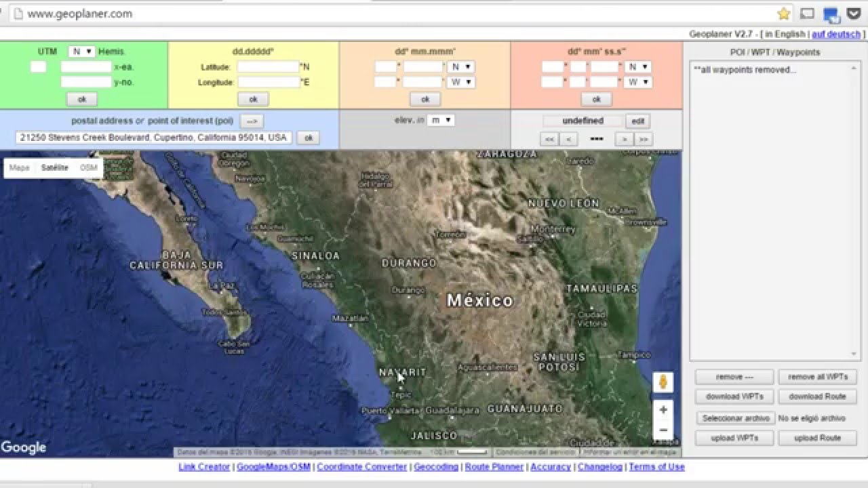Viewport: 868px width, 488px height.
Task: Click ok next to the postal address
Action: coord(308,138)
